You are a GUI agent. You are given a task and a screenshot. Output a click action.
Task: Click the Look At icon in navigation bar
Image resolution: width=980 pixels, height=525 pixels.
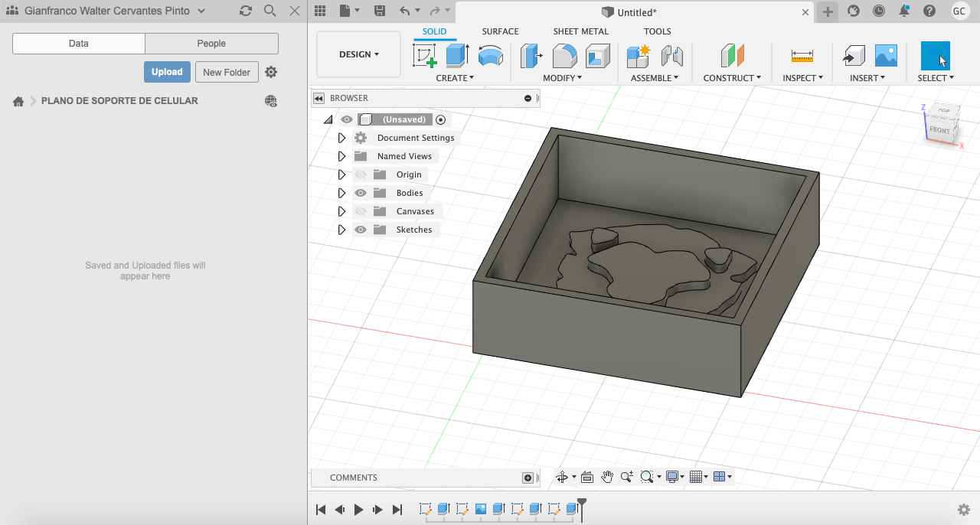[x=587, y=477]
